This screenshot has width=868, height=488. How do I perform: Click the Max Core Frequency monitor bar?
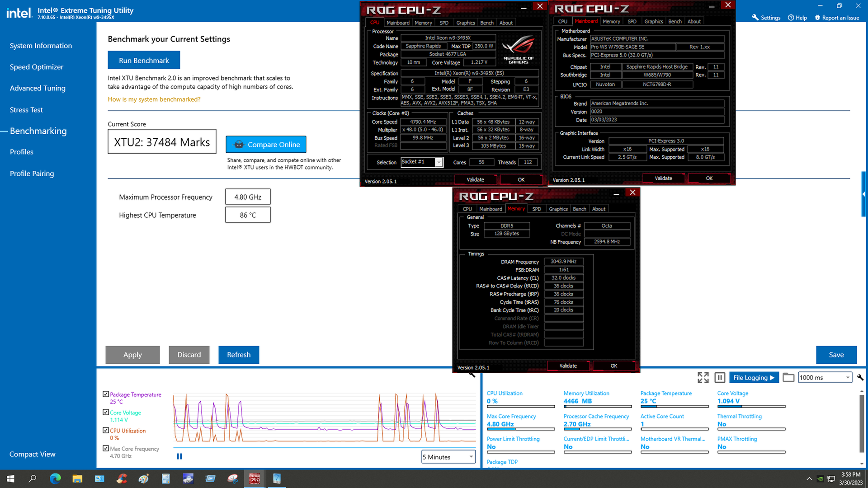tap(521, 429)
